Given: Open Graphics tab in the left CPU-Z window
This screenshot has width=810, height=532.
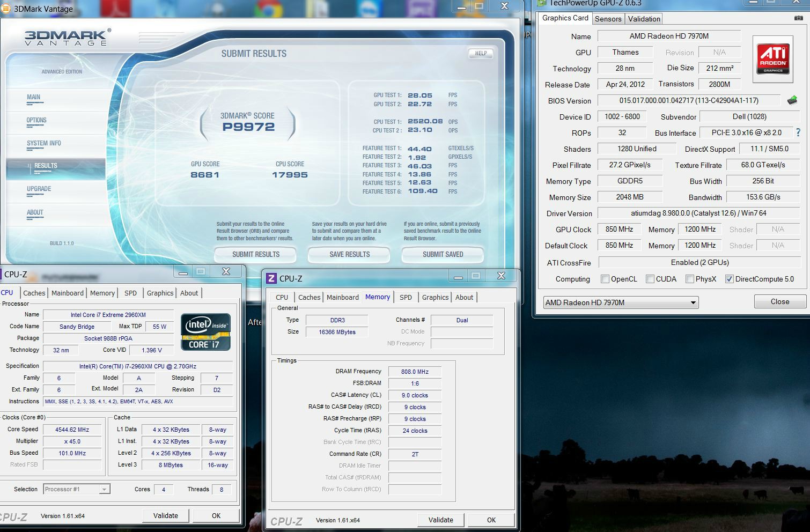Looking at the screenshot, I should pos(160,293).
